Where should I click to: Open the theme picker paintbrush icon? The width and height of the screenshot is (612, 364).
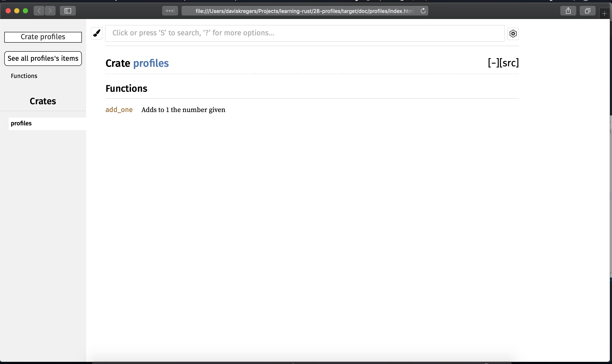[97, 33]
